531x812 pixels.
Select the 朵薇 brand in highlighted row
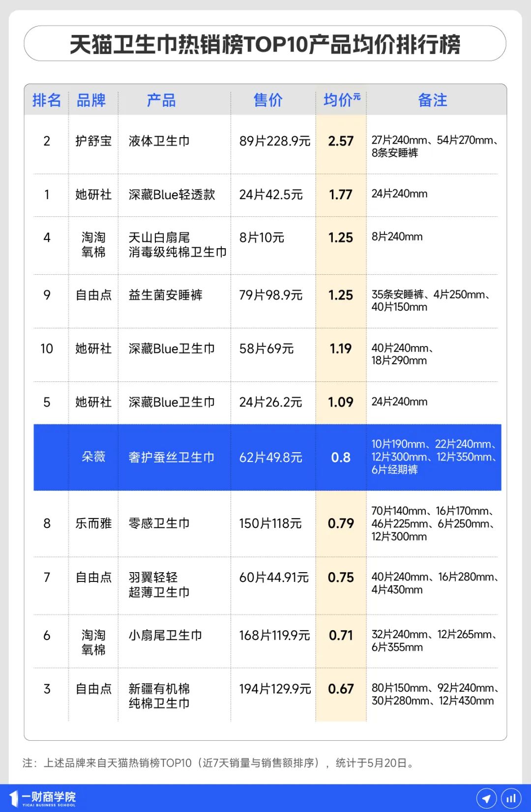93,457
